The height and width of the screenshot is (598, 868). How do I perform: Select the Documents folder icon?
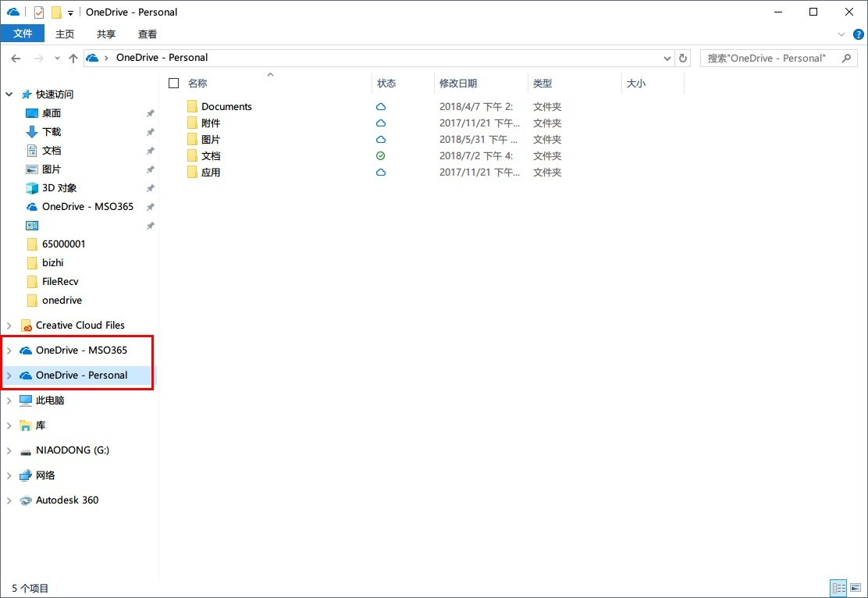click(192, 106)
